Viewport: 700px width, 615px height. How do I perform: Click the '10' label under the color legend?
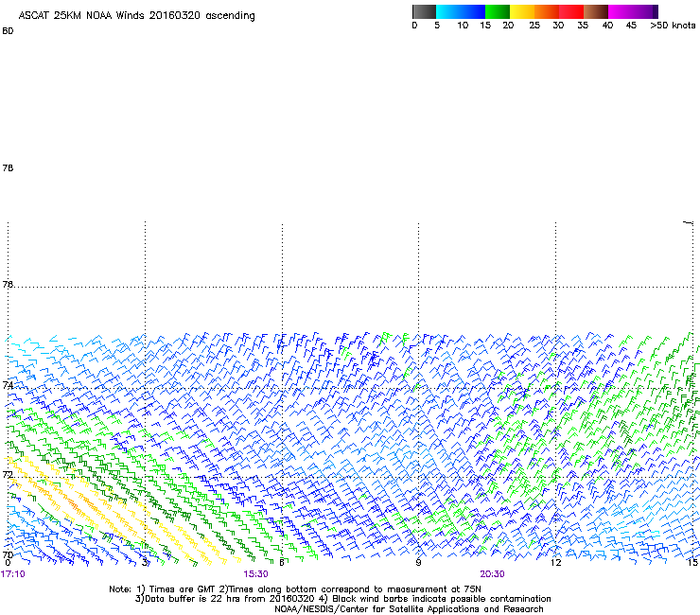463,26
